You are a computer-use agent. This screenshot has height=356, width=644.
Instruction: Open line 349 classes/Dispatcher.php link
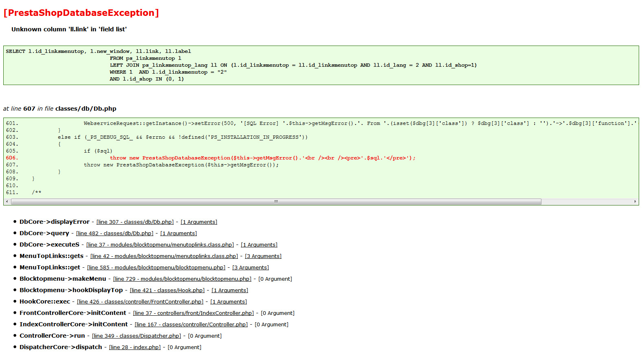pyautogui.click(x=137, y=336)
